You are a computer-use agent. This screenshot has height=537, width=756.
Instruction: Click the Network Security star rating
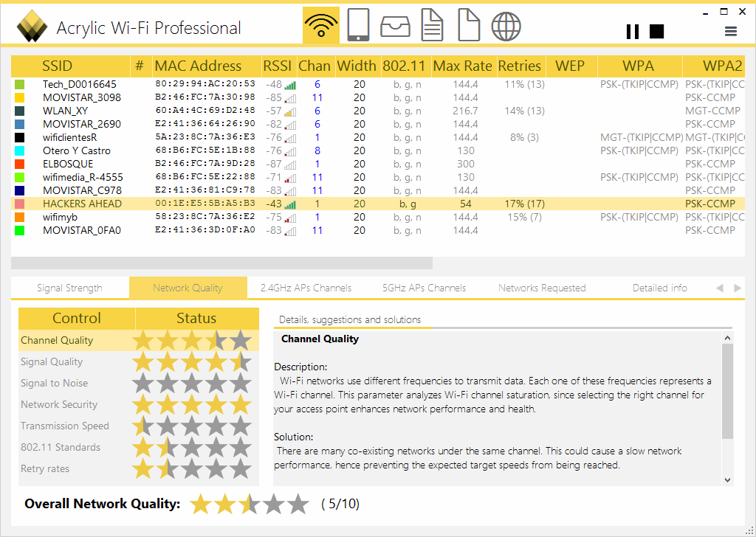pos(192,404)
